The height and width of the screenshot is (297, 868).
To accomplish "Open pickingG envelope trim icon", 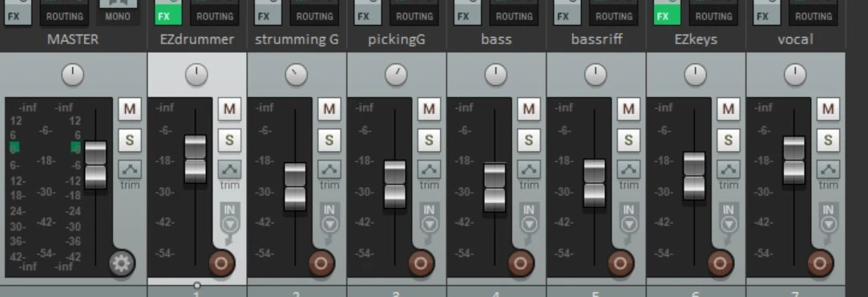I will [x=429, y=169].
